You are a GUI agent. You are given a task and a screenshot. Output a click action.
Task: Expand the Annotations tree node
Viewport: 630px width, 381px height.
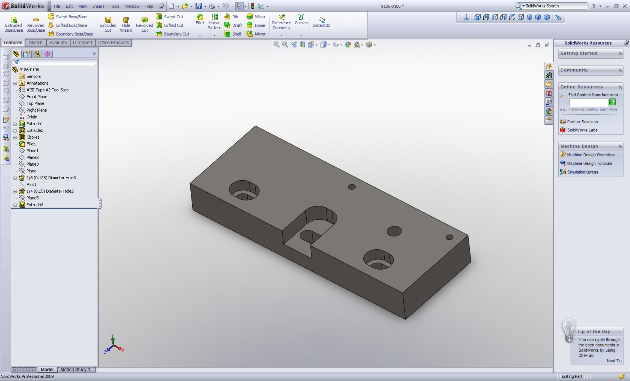pos(15,83)
